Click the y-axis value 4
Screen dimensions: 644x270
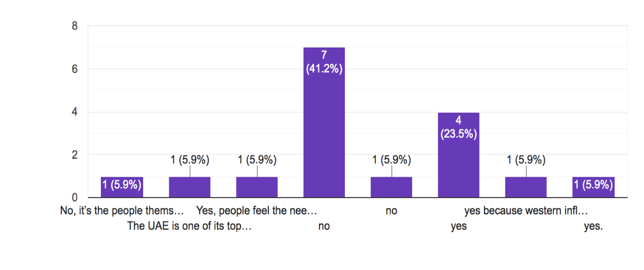click(x=74, y=112)
